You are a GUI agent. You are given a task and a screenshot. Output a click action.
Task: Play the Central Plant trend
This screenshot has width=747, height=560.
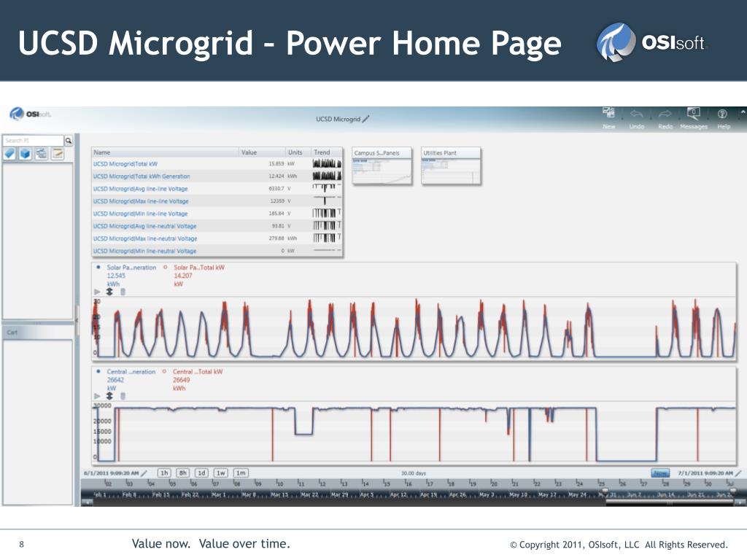[x=98, y=396]
